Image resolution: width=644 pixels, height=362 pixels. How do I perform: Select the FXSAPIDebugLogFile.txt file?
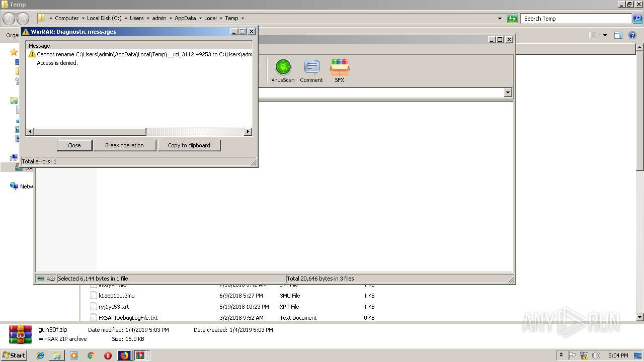tap(128, 318)
